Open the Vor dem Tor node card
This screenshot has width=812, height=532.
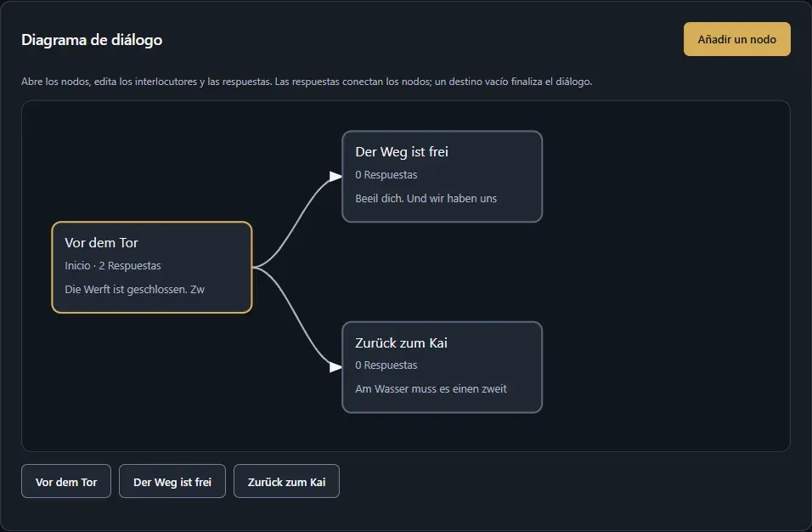[152, 268]
